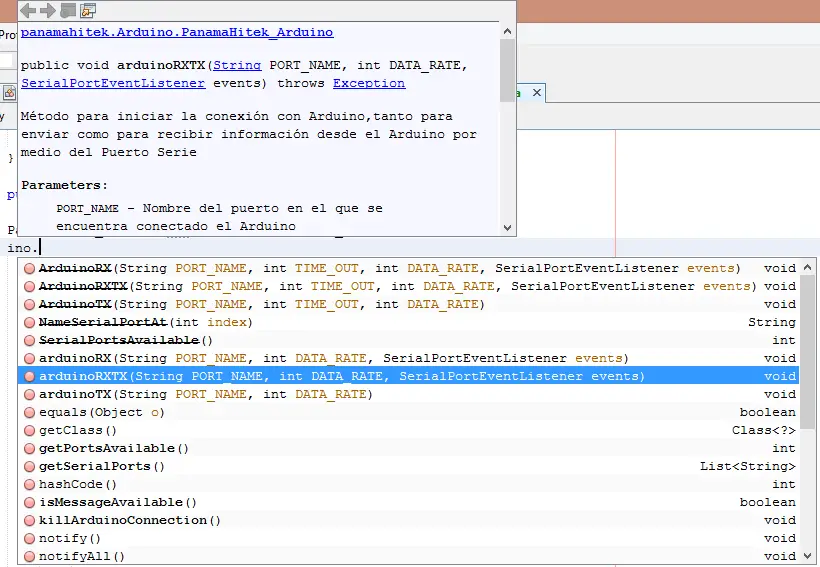The width and height of the screenshot is (820, 567).
Task: Select getPortsAvailable() completion entry
Action: pos(408,448)
